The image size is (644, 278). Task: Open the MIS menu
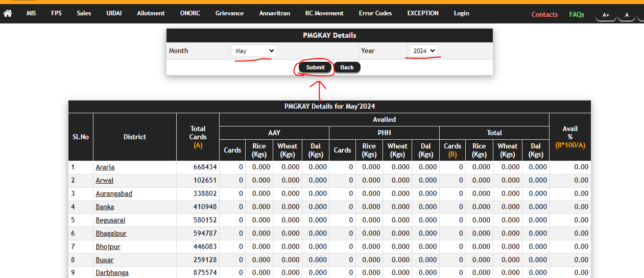[31, 13]
